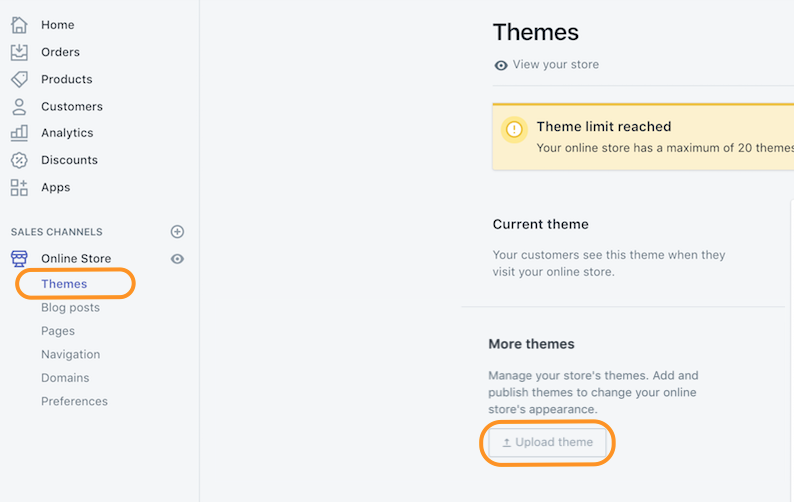Click the Online Store storefront icon
The image size is (794, 502).
coord(19,259)
